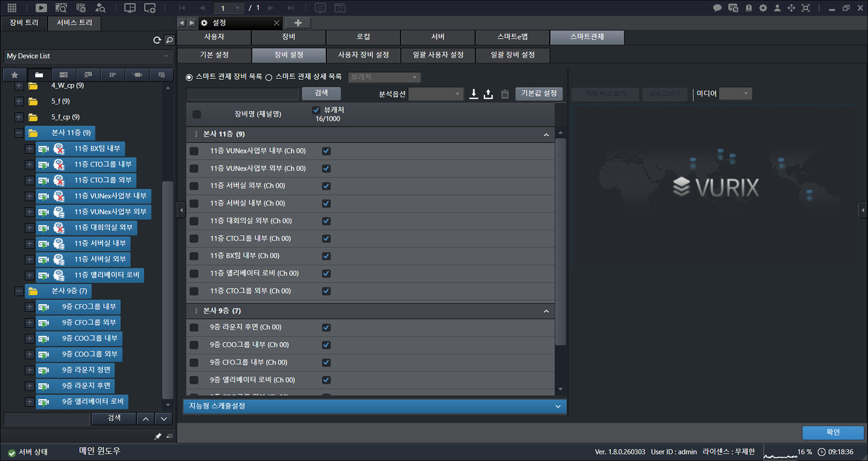Screen dimensions: 868x461
Task: Jump to previous search result in tree
Action: [x=145, y=418]
